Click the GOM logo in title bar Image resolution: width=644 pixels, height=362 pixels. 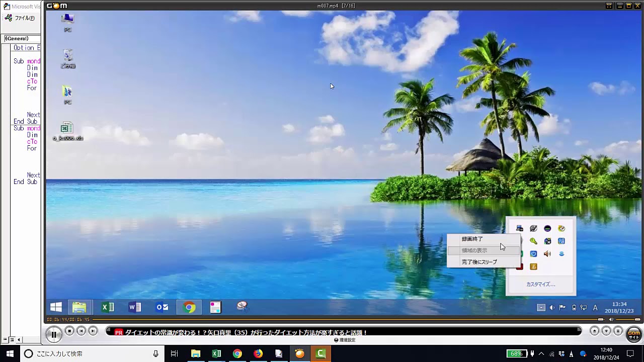pyautogui.click(x=57, y=6)
